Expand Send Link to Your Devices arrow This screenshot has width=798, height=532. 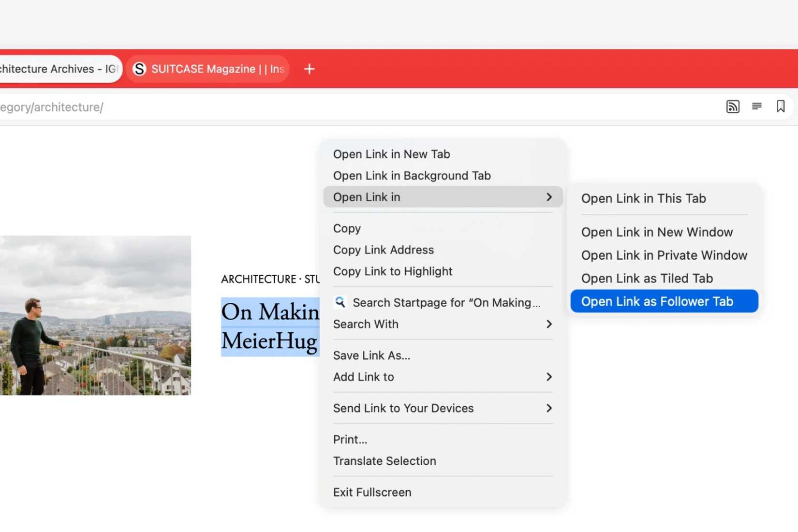coord(548,408)
